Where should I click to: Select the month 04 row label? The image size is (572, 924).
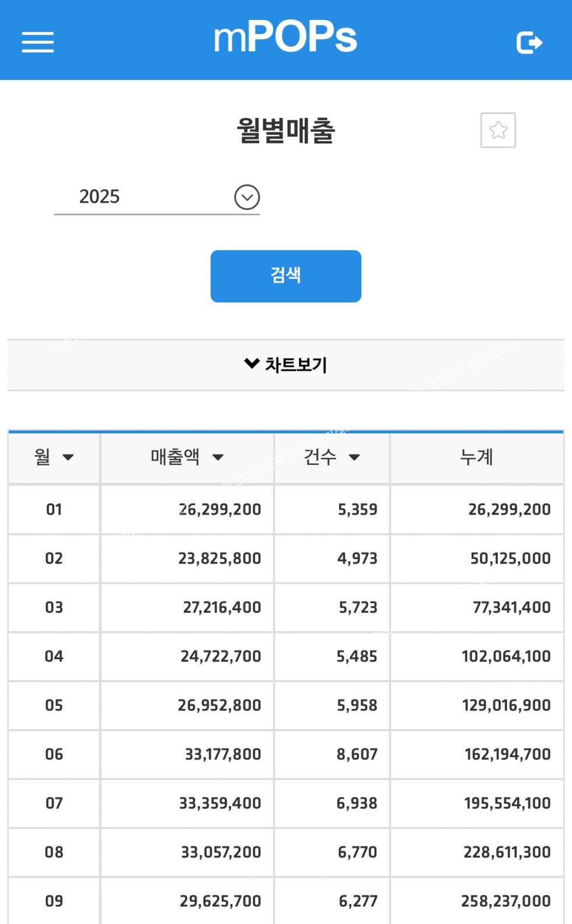pos(54,656)
